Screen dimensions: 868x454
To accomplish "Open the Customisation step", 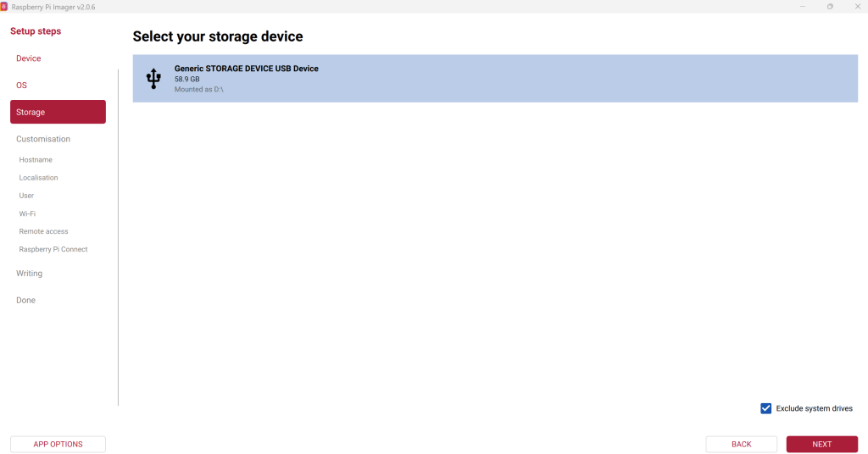I will 43,139.
